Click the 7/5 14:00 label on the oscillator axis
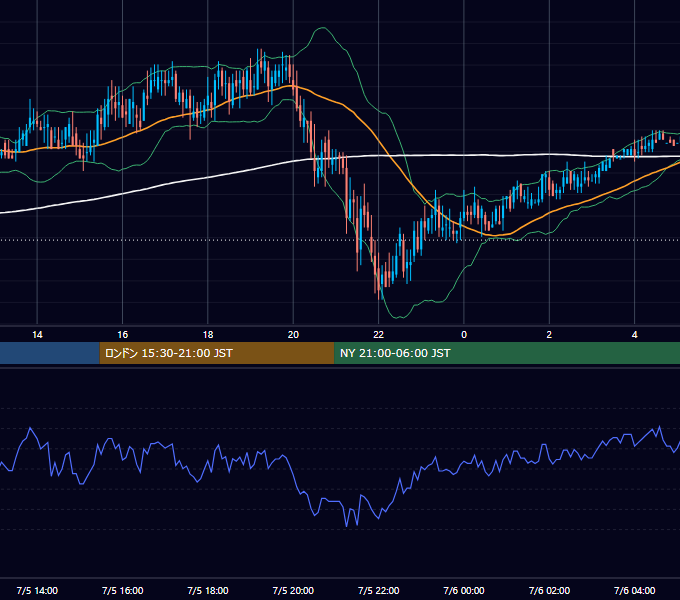The height and width of the screenshot is (600, 680). point(37,590)
